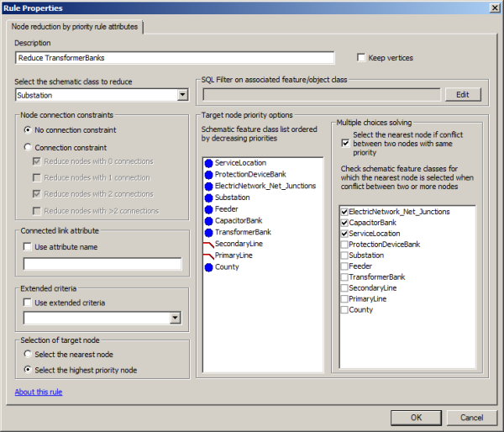The image size is (504, 432).
Task: Open the About this rule link
Action: (38, 392)
